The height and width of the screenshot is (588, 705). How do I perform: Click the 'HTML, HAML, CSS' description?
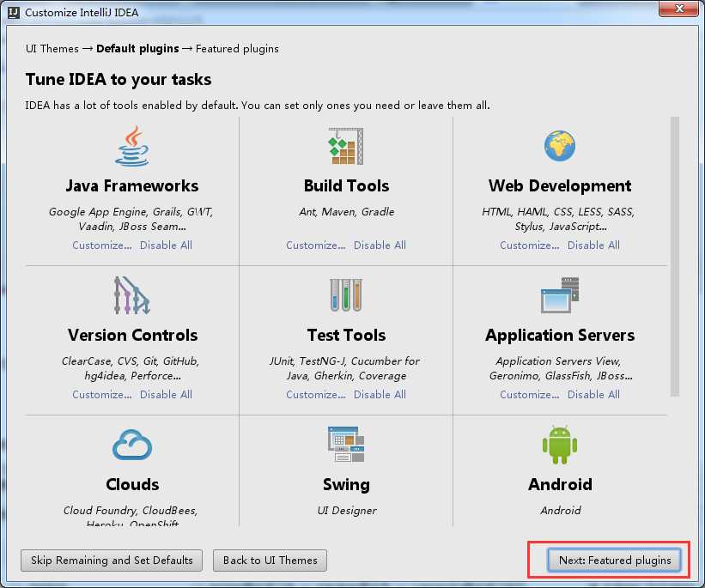(x=558, y=219)
